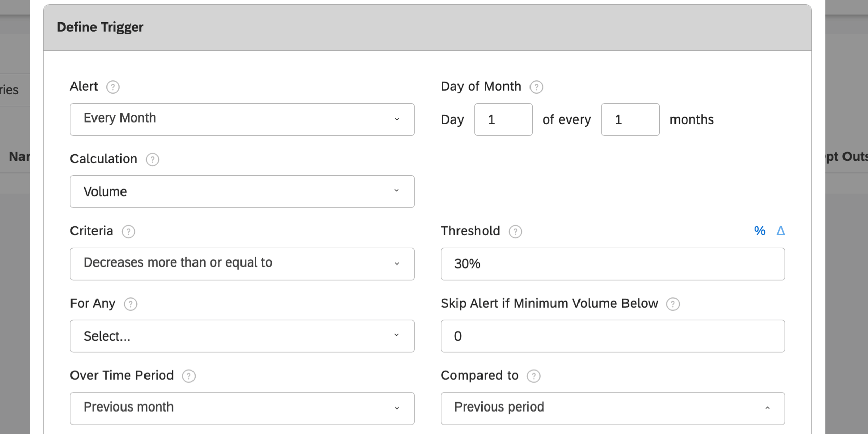Click the Day of Month help icon

[x=536, y=87]
